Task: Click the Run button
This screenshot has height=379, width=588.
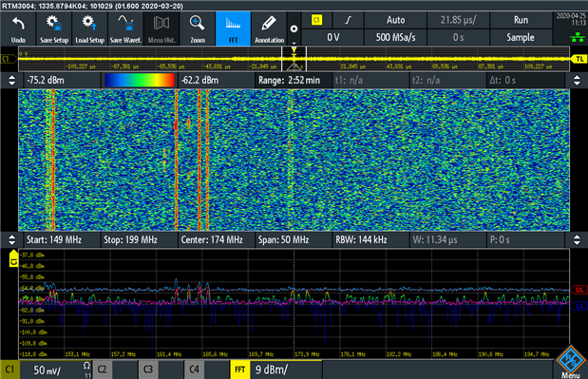Action: pyautogui.click(x=521, y=20)
